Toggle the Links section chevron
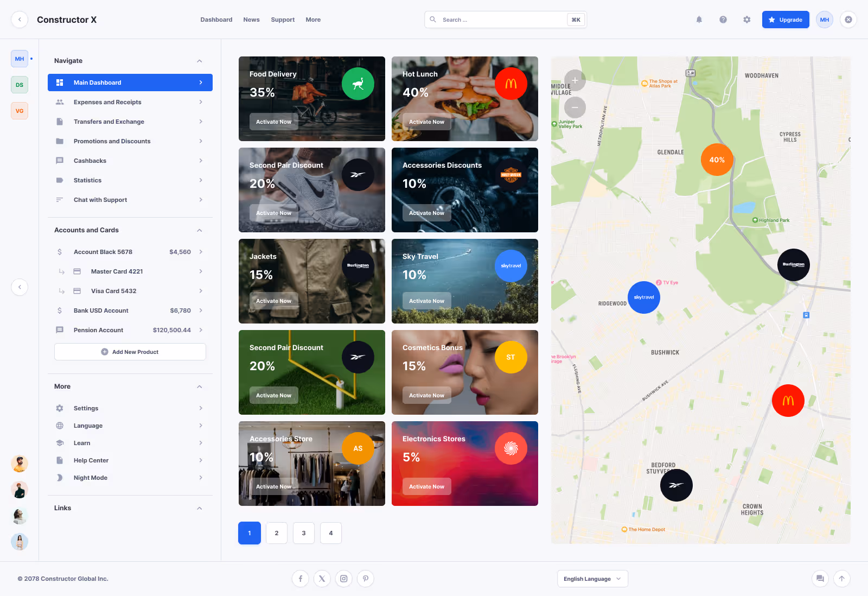This screenshot has width=868, height=596. click(x=200, y=508)
